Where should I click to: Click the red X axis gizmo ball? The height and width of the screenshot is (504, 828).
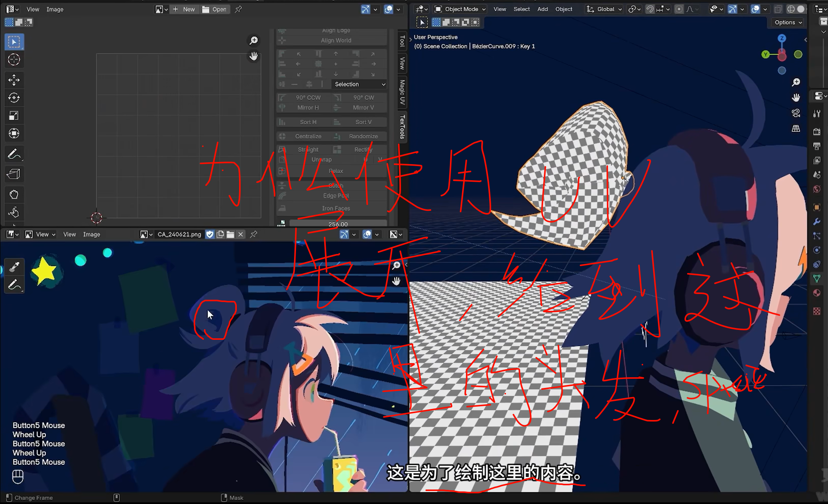point(782,56)
